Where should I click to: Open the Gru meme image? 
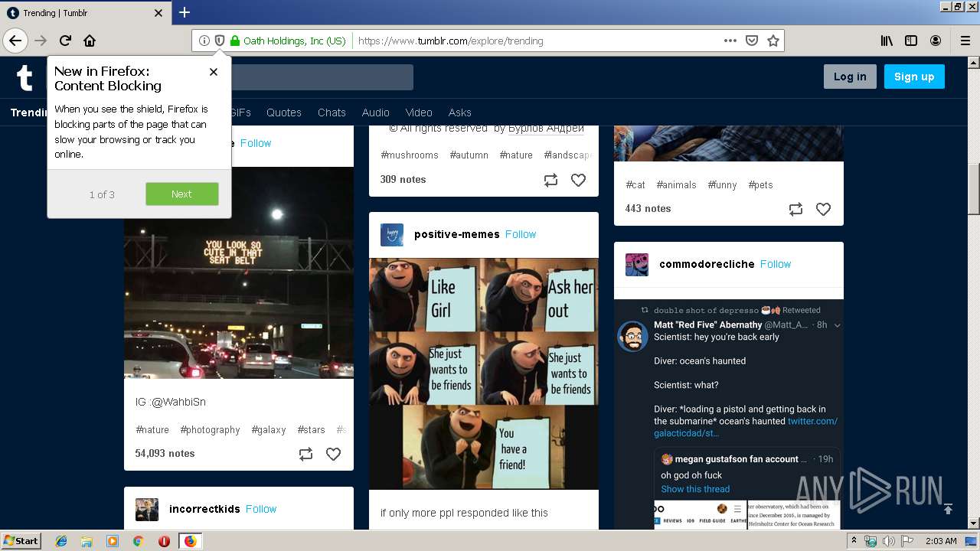484,373
